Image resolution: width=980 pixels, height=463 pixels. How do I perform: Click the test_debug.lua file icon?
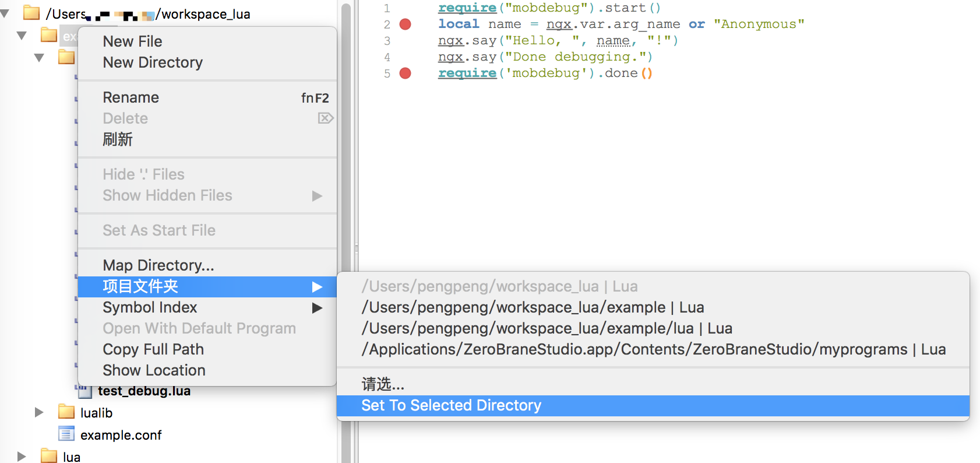[x=84, y=391]
